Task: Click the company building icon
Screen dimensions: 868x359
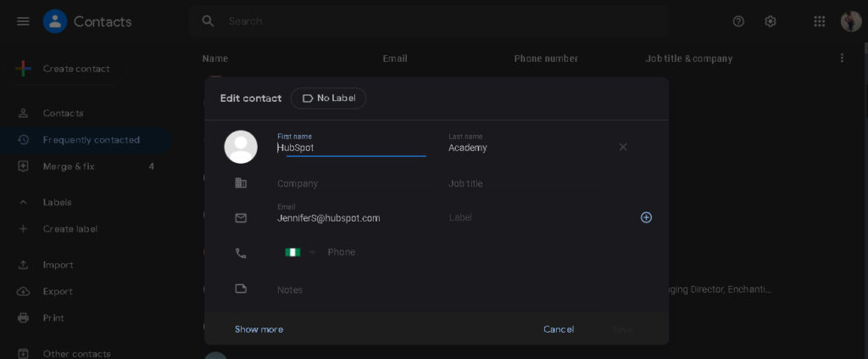Action: click(241, 182)
